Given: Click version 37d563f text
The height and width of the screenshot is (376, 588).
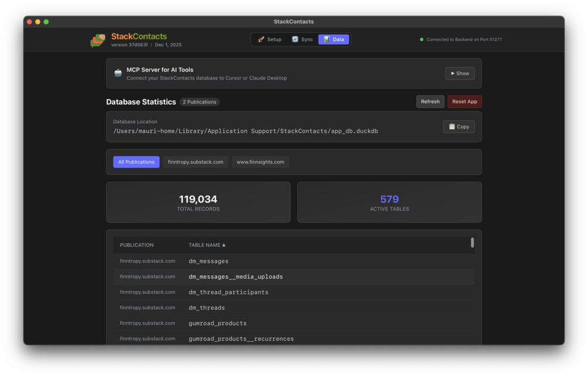Looking at the screenshot, I should pyautogui.click(x=129, y=45).
